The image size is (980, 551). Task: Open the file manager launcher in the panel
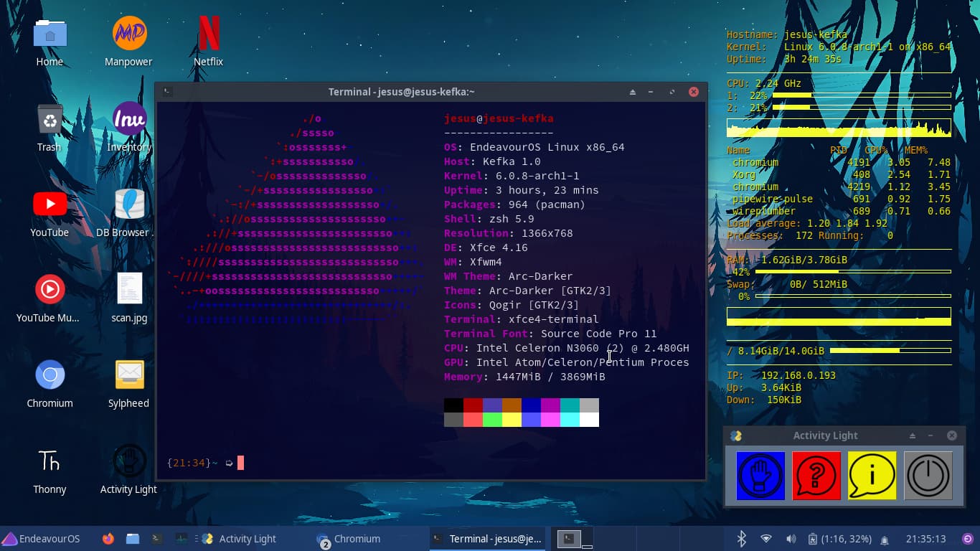coord(133,539)
